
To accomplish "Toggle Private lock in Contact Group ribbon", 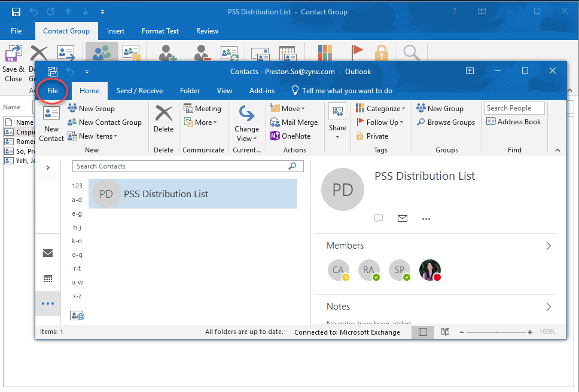I will click(382, 53).
